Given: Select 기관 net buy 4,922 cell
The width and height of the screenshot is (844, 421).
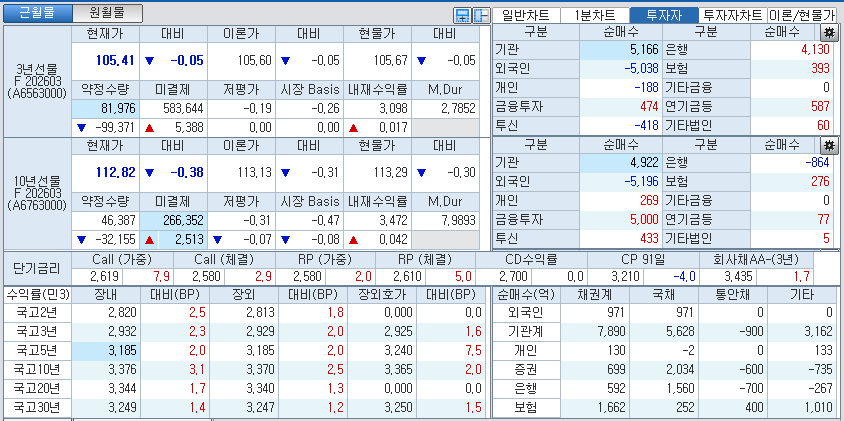Looking at the screenshot, I should (x=621, y=163).
